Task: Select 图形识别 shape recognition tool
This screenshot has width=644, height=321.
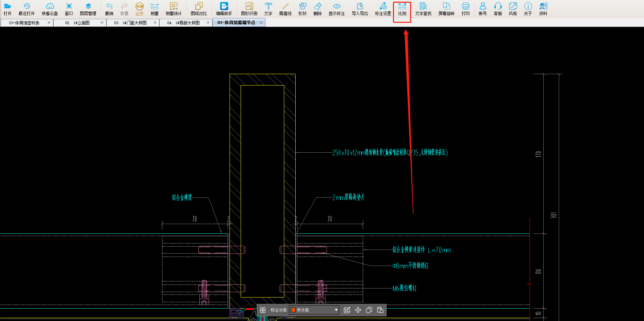Action: (x=249, y=9)
